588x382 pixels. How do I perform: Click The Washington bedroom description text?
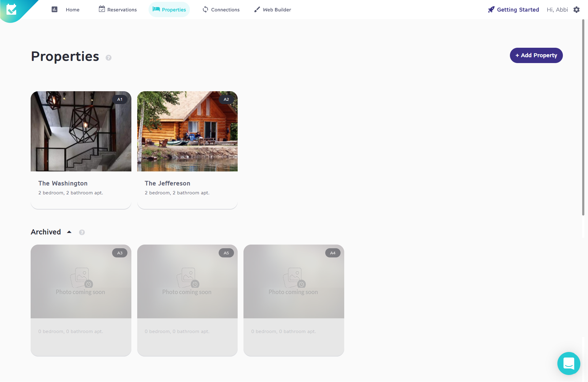(x=71, y=193)
